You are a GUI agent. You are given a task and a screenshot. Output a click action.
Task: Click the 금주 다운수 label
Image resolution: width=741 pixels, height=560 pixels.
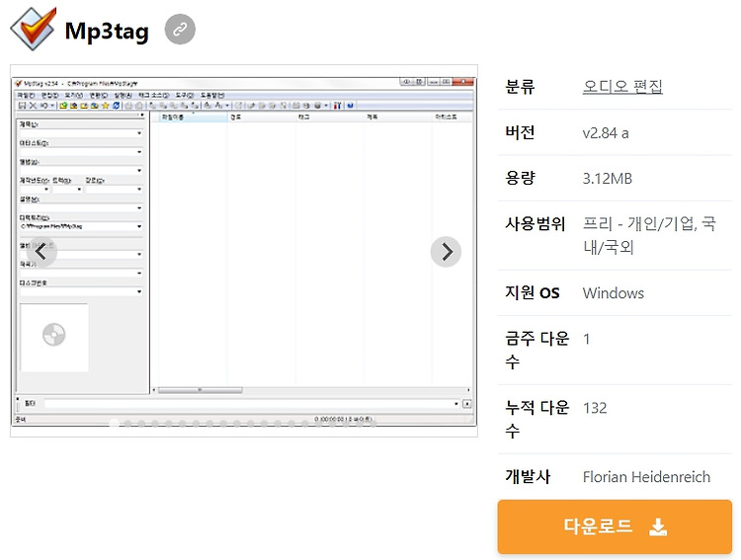(x=536, y=351)
